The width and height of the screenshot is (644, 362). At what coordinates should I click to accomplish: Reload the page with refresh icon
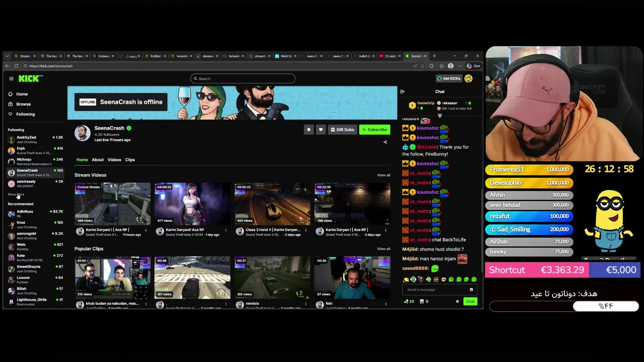click(x=16, y=66)
